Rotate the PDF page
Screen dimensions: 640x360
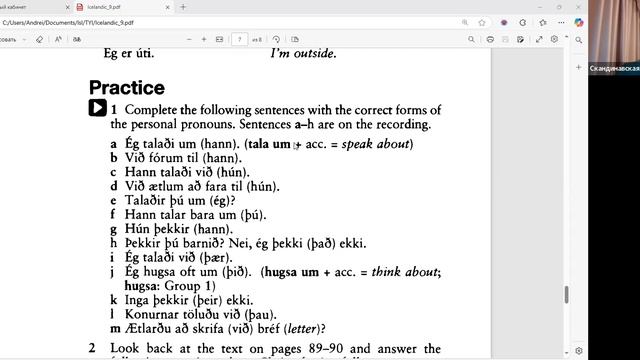pyautogui.click(x=276, y=39)
